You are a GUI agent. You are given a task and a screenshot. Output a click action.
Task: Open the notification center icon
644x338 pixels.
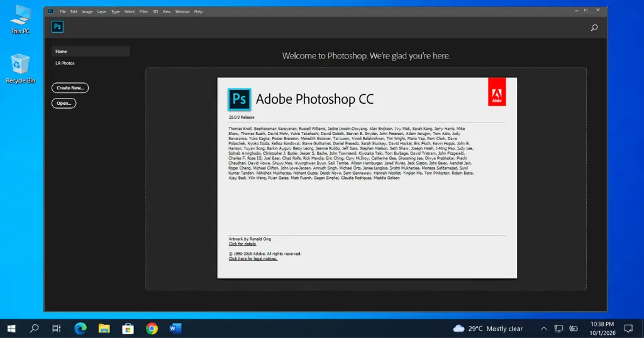point(628,329)
